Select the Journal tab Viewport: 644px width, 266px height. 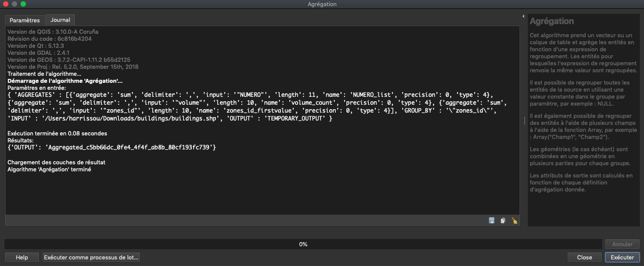60,20
